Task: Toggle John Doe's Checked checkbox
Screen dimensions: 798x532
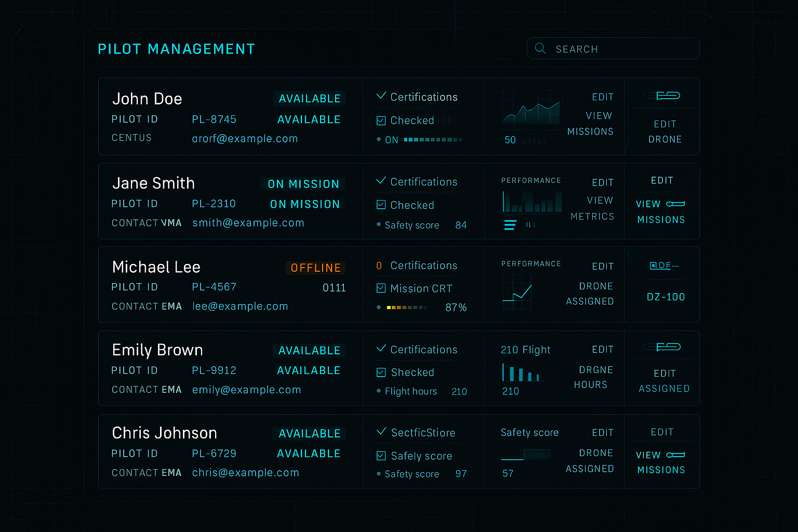Action: pyautogui.click(x=381, y=121)
